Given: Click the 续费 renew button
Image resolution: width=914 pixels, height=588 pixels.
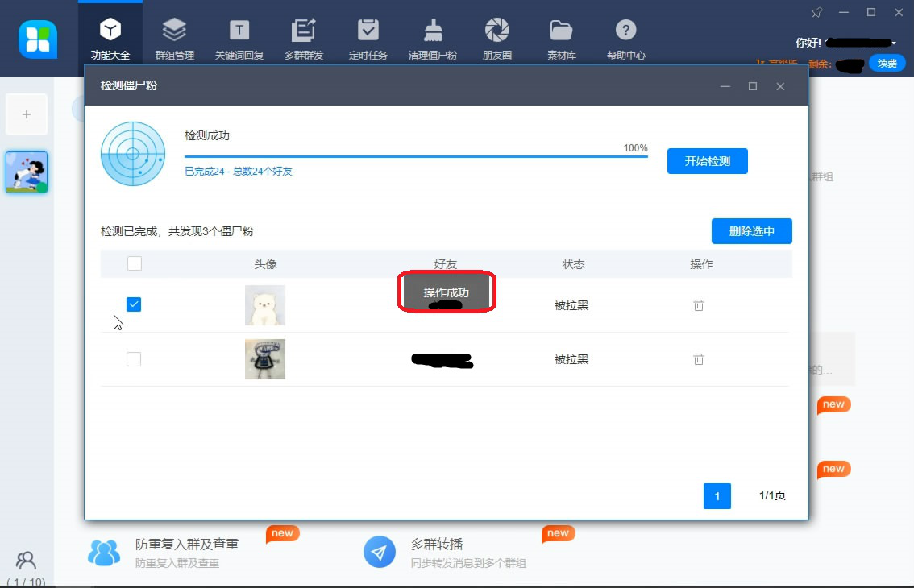Looking at the screenshot, I should [x=887, y=63].
